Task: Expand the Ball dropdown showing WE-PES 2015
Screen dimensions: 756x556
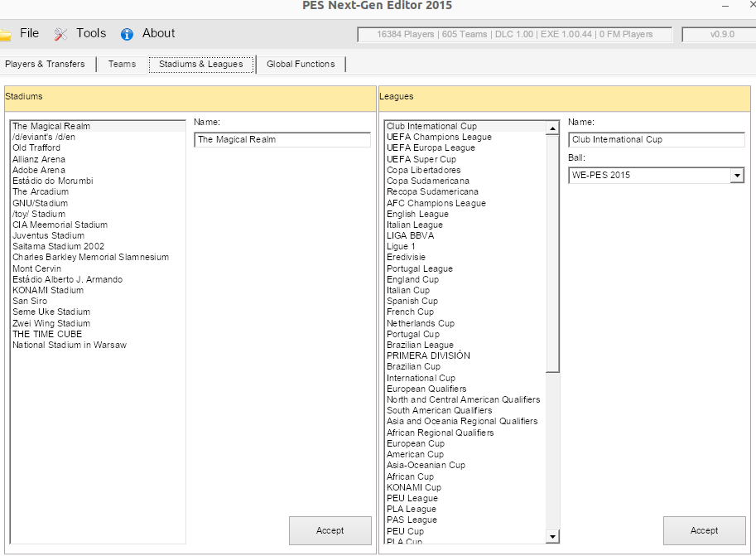Action: (x=656, y=175)
